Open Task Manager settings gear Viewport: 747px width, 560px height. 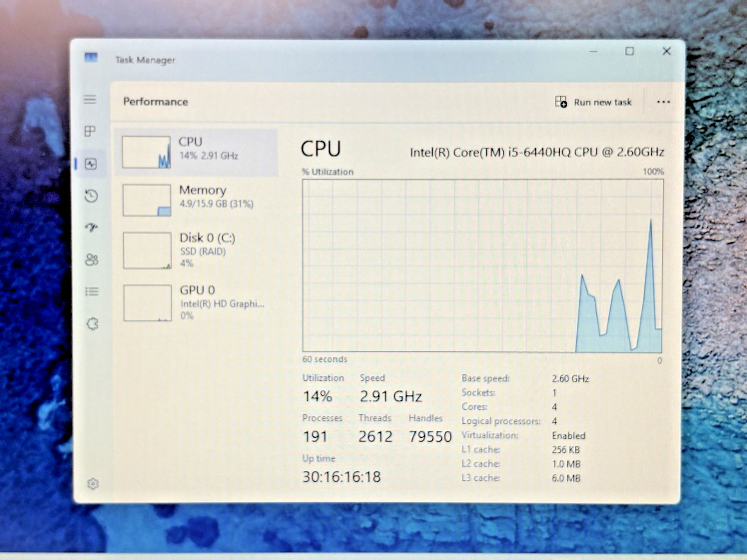(93, 483)
